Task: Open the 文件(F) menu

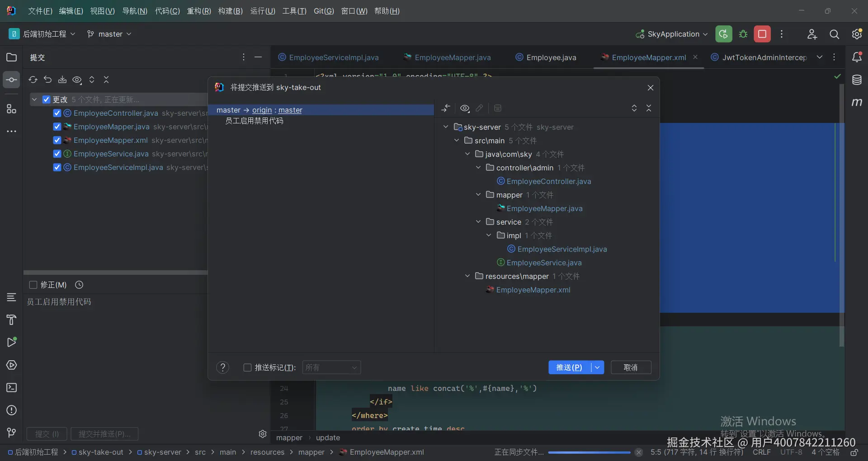Action: tap(40, 11)
